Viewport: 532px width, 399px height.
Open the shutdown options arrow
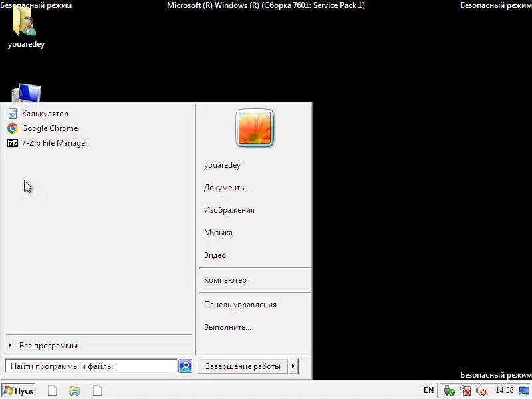(x=293, y=366)
